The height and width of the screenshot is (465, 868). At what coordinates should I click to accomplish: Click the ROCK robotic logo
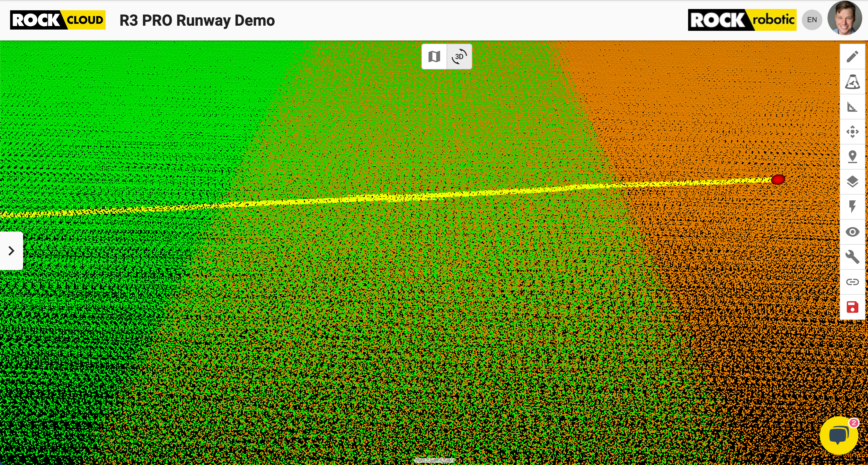coord(742,20)
